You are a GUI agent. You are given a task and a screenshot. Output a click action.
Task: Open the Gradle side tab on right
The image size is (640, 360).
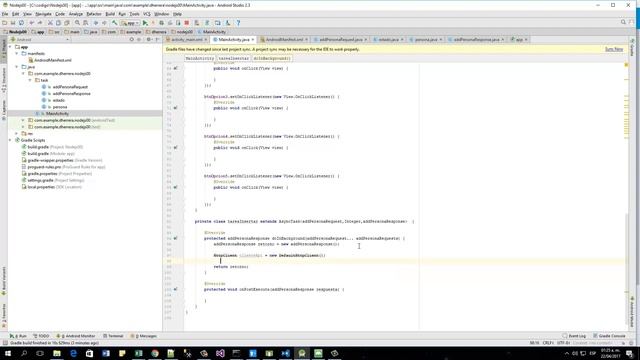click(x=632, y=48)
